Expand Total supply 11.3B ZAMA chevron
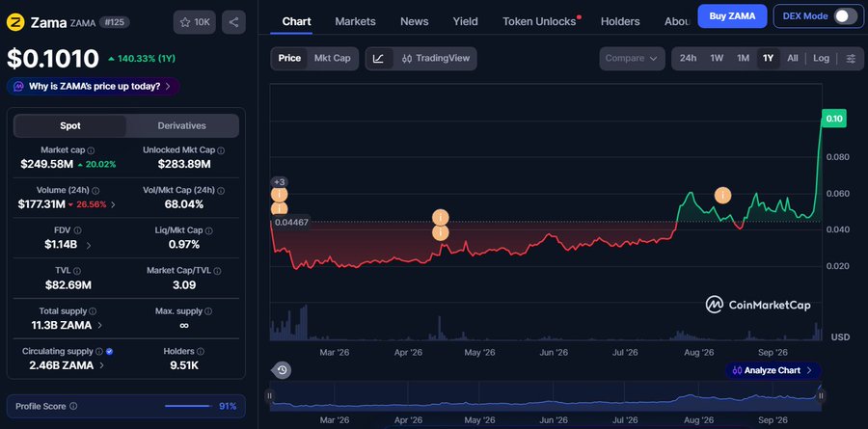This screenshot has height=429, width=868. click(x=99, y=326)
